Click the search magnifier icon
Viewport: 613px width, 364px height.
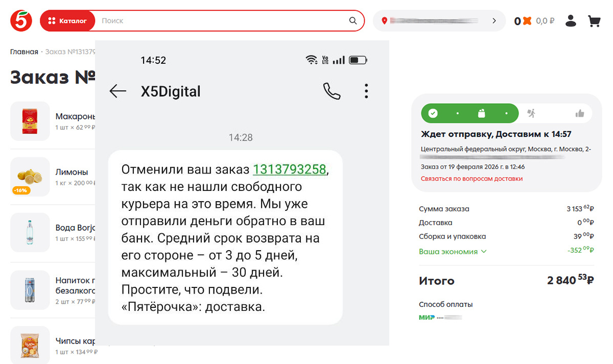point(352,21)
